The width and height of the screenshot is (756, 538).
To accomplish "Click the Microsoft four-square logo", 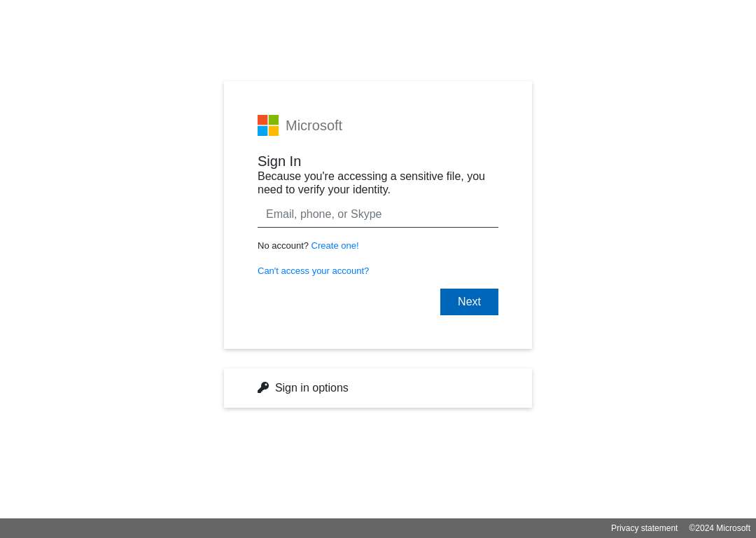I will pos(268,125).
